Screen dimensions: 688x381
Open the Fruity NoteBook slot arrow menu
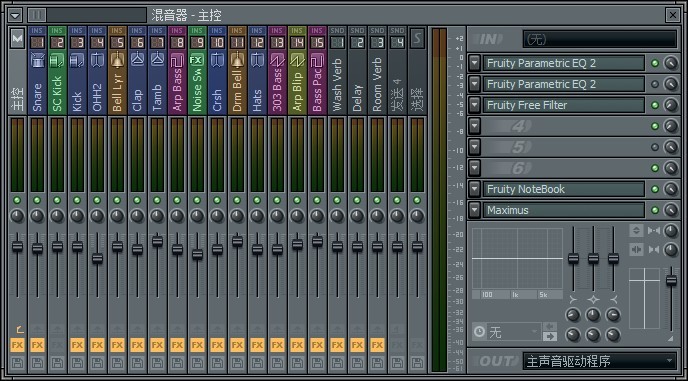(474, 189)
